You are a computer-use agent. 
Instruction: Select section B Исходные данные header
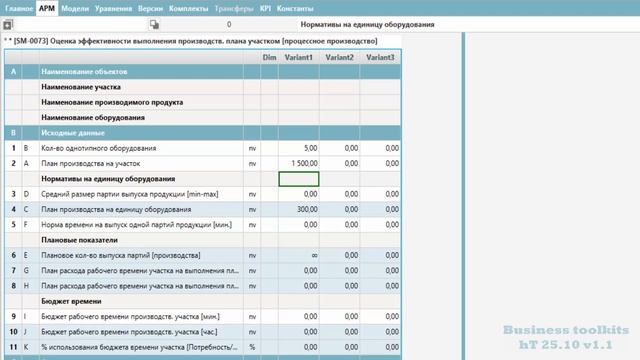coord(203,133)
